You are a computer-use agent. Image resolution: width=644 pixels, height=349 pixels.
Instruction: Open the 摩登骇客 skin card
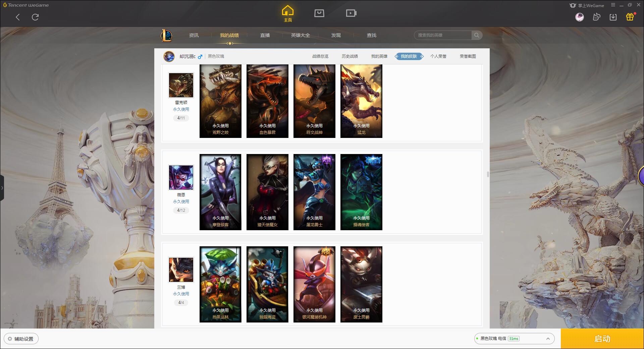tap(220, 192)
